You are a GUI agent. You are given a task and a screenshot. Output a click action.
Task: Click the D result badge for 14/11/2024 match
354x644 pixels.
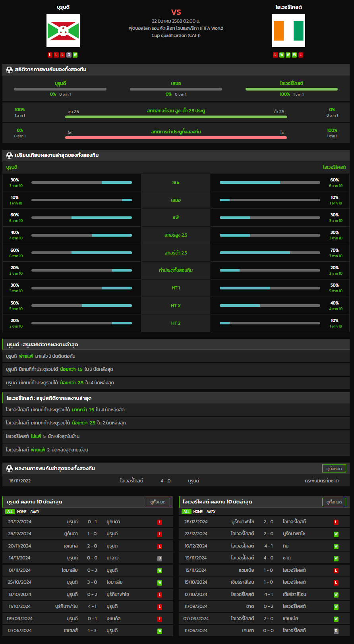point(160,558)
